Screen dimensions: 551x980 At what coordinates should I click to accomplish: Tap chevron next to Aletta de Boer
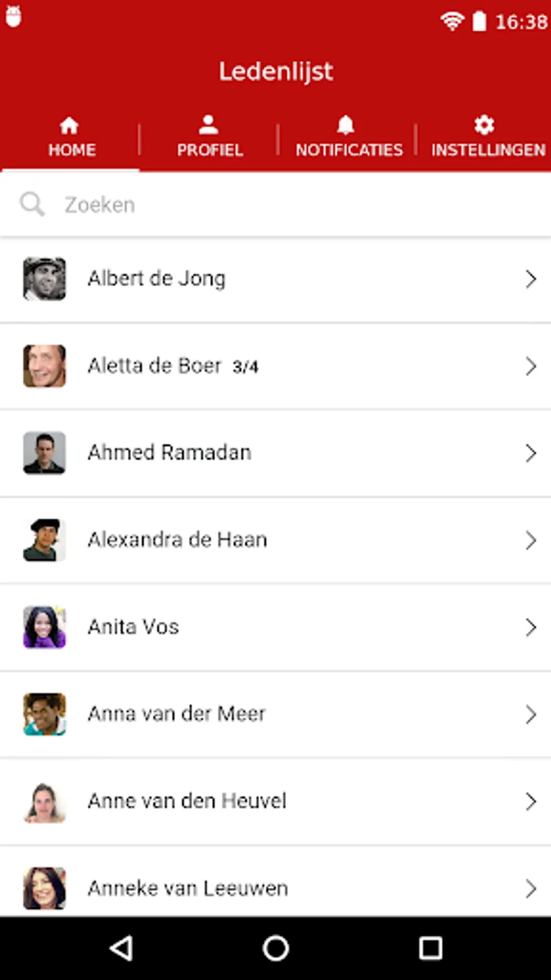tap(530, 366)
